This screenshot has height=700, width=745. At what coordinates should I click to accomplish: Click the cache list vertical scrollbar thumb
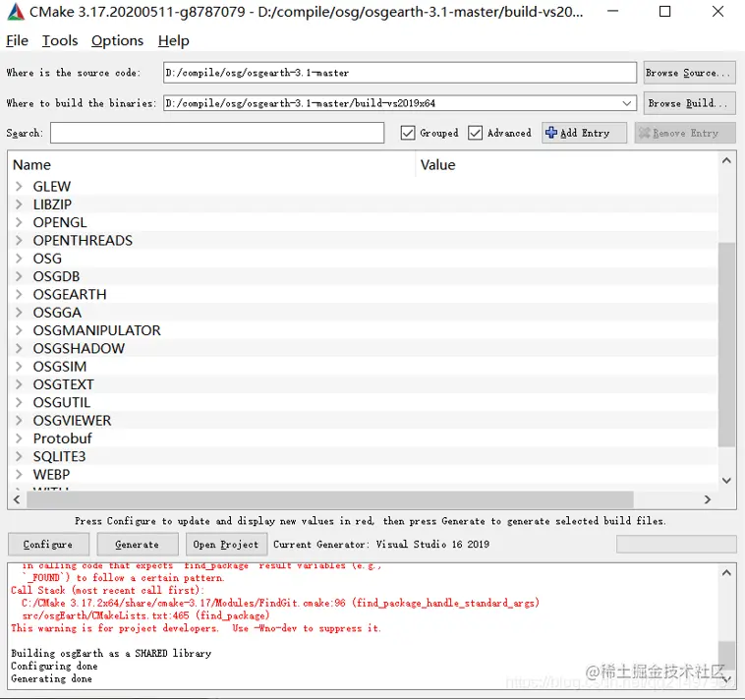point(726,344)
